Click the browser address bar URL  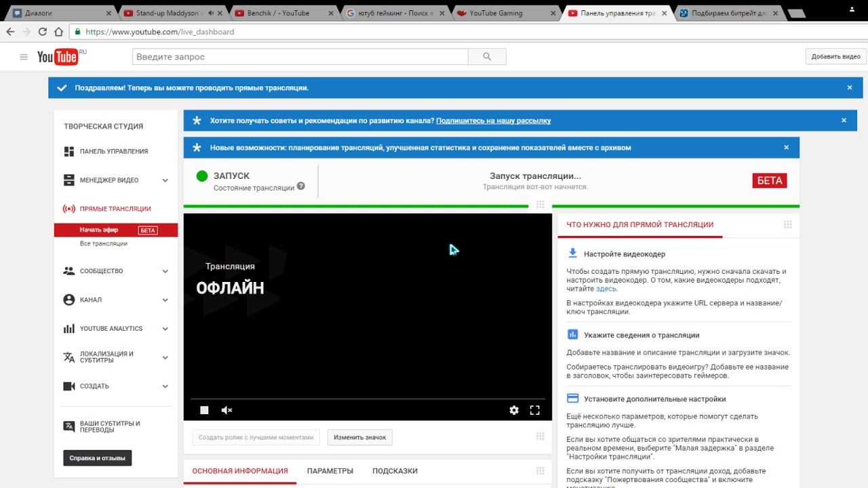(x=159, y=32)
